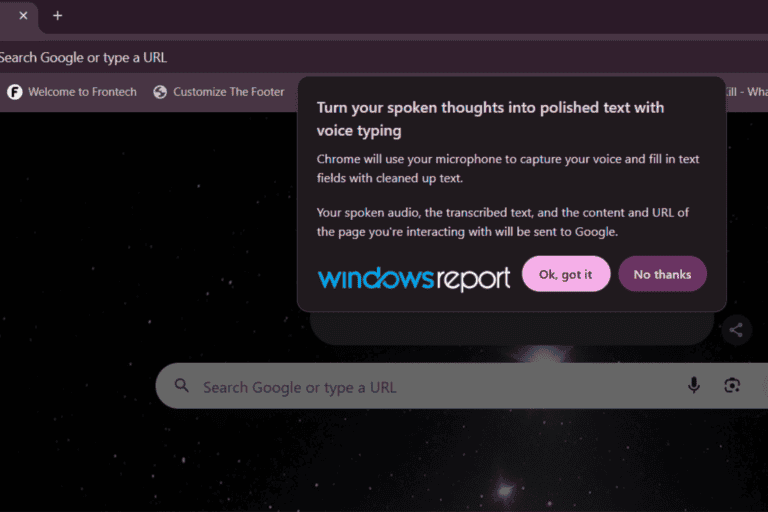Click the Frontech favicon icon
Viewport: 768px width, 512px height.
point(15,92)
